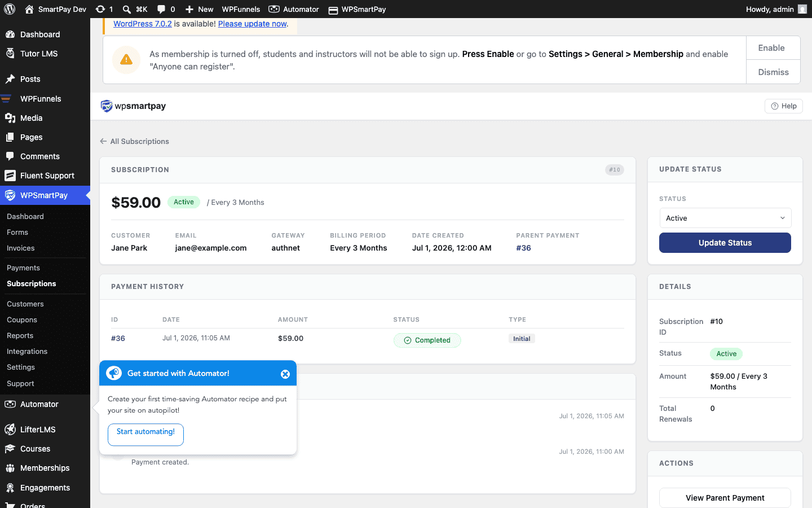812x508 pixels.
Task: Open the Comments sidebar icon
Action: [x=10, y=156]
